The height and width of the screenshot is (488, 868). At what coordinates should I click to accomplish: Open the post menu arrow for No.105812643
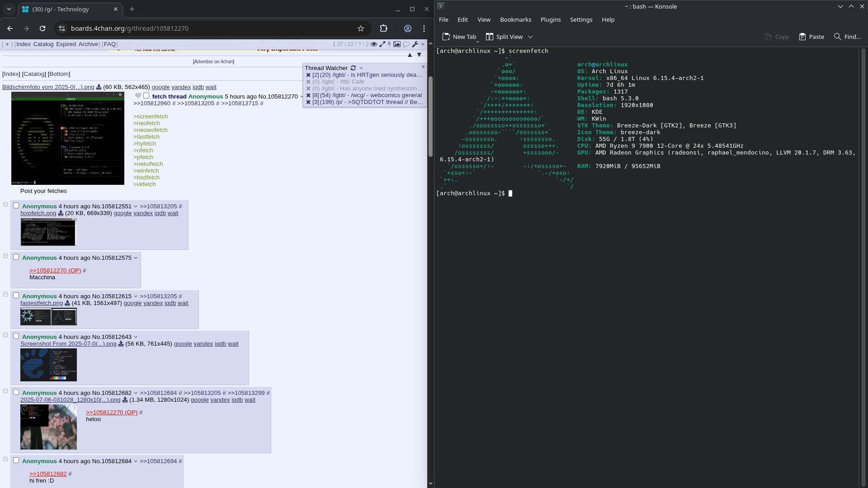click(136, 337)
